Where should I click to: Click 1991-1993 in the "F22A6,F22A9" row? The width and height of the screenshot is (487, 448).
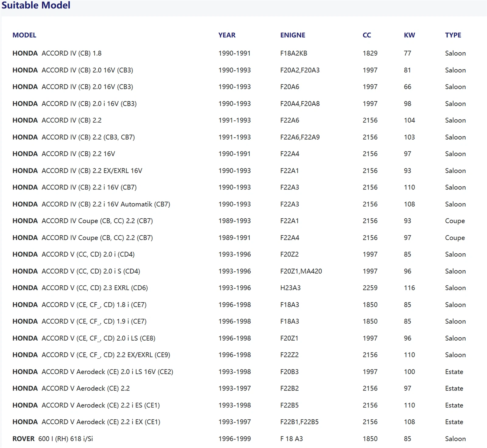235,137
